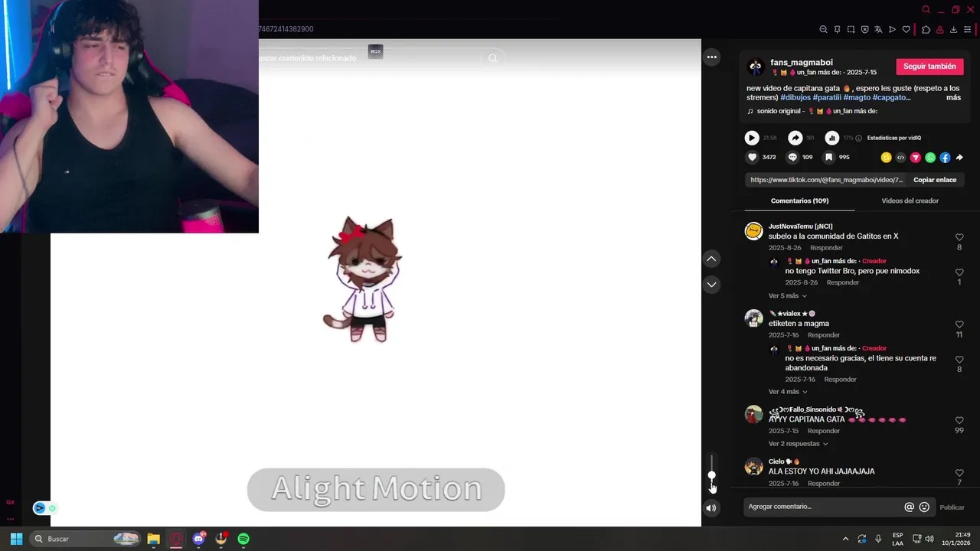
Task: Click the volume slider handle
Action: click(711, 475)
